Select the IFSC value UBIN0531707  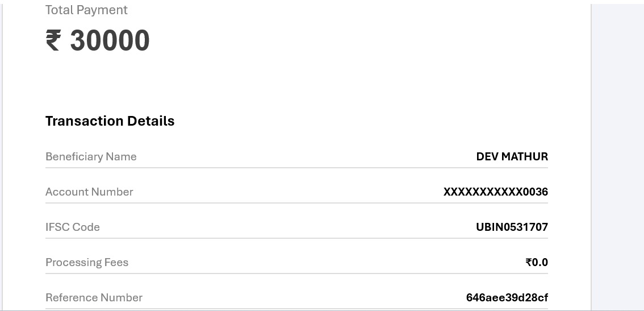(x=512, y=227)
